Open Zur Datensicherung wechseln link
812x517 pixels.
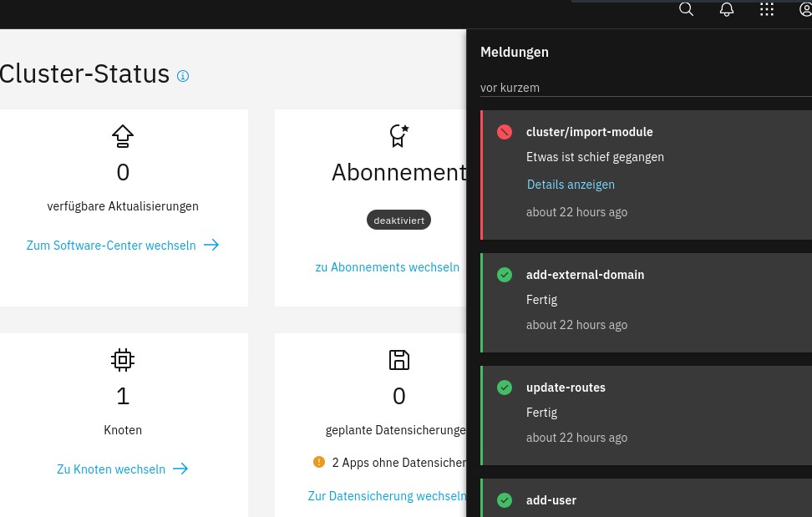pos(387,496)
